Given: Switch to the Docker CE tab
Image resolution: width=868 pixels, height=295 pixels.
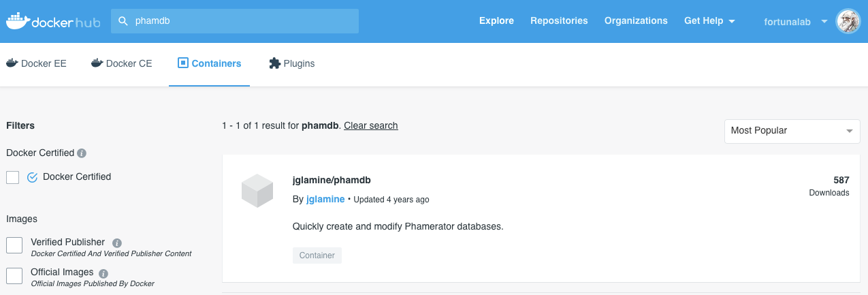Looking at the screenshot, I should [122, 63].
